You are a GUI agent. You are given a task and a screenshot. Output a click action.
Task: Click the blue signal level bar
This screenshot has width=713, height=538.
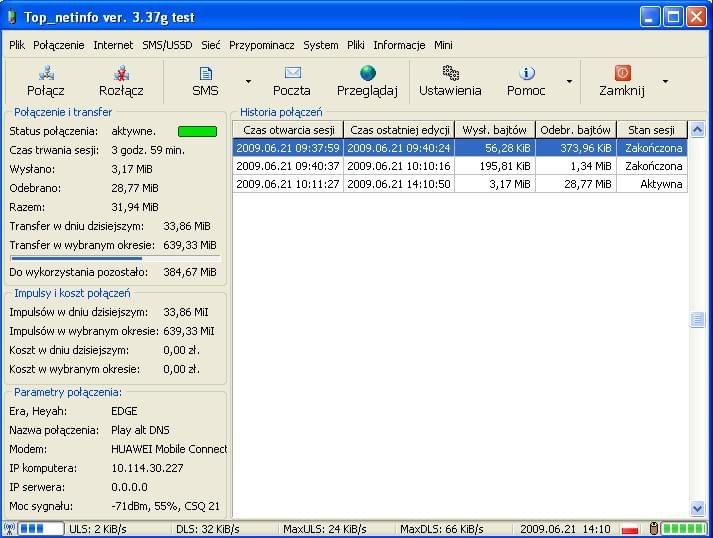click(40, 529)
